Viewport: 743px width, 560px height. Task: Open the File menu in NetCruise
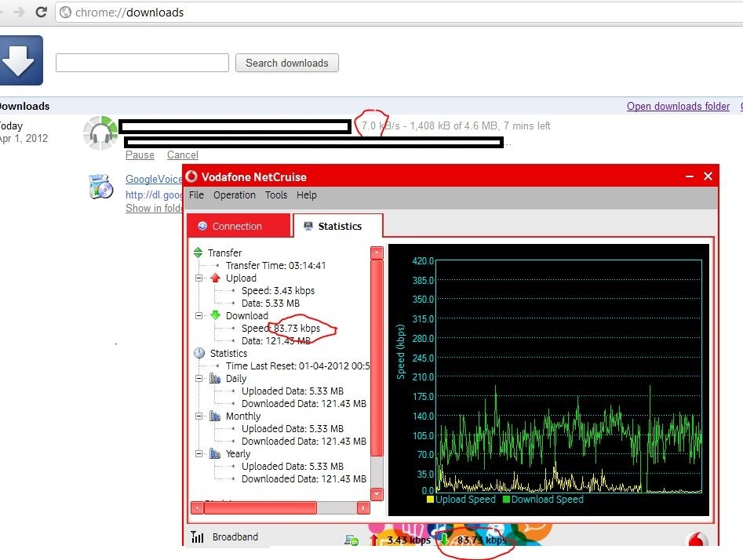[196, 195]
